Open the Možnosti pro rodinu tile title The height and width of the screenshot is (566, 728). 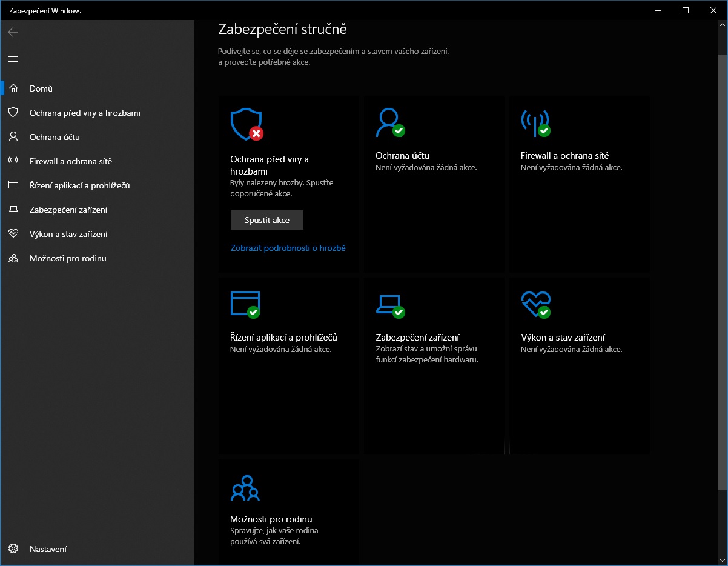[x=271, y=519]
